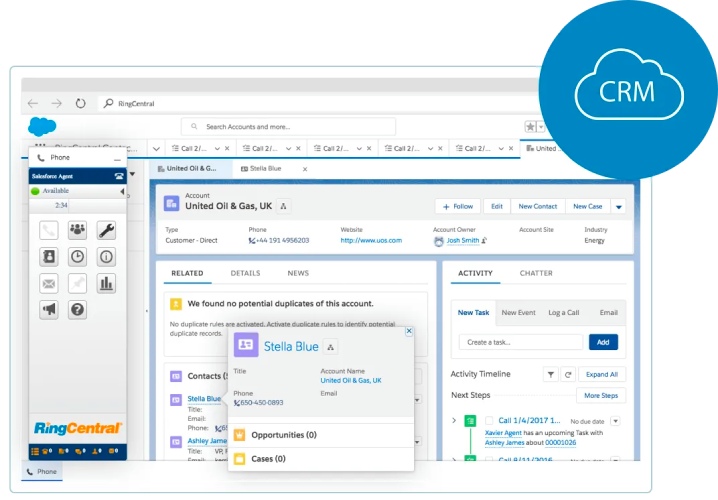Open the question mark help icon
This screenshot has width=718, height=500.
click(77, 310)
